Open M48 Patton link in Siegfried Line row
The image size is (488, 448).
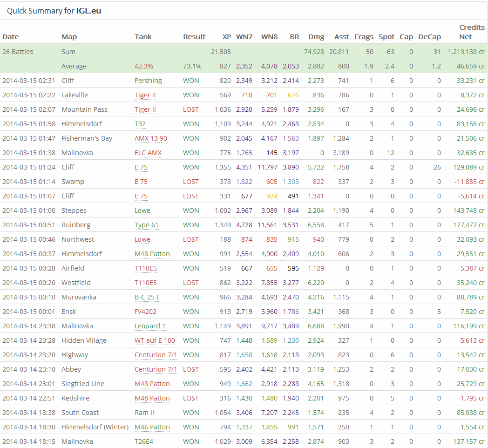click(152, 384)
